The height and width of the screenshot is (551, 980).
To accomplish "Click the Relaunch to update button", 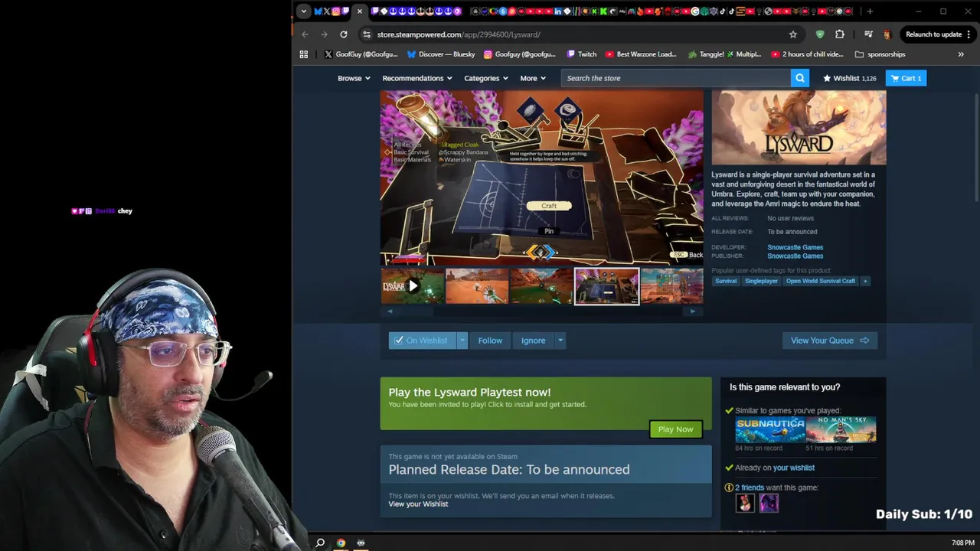I will click(x=937, y=34).
